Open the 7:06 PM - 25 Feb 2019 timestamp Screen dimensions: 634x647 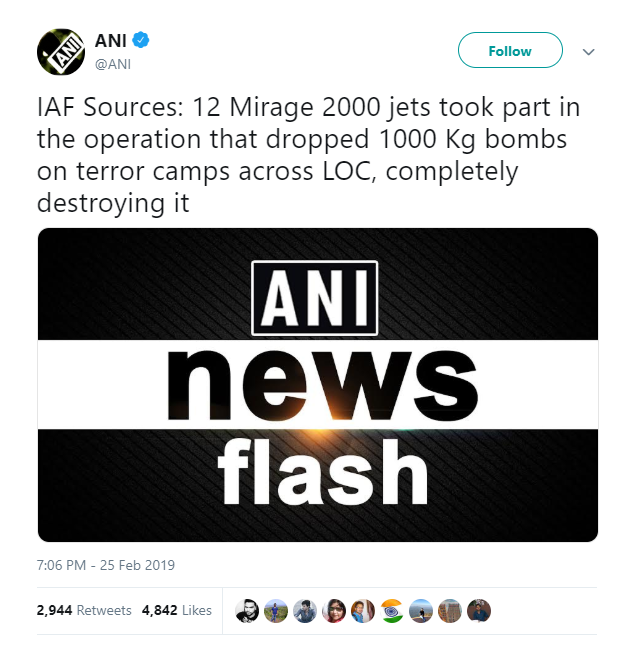(106, 565)
